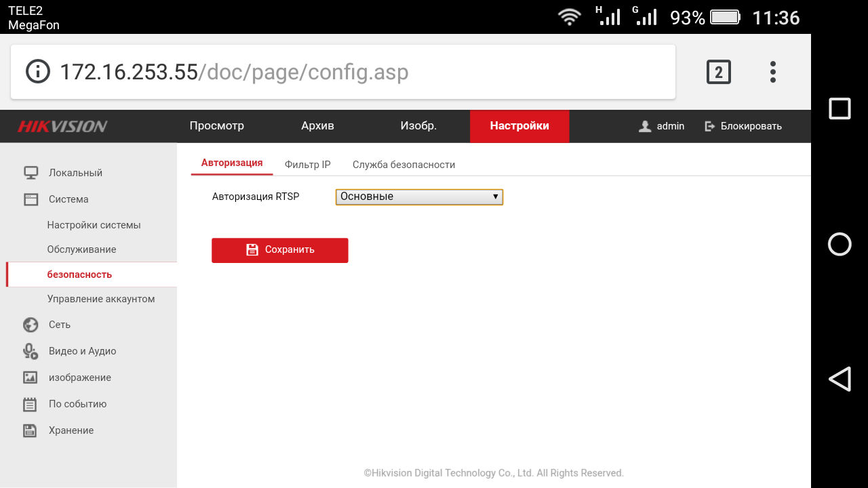Tap the browser address bar URL
The height and width of the screenshot is (488, 868).
[x=234, y=72]
